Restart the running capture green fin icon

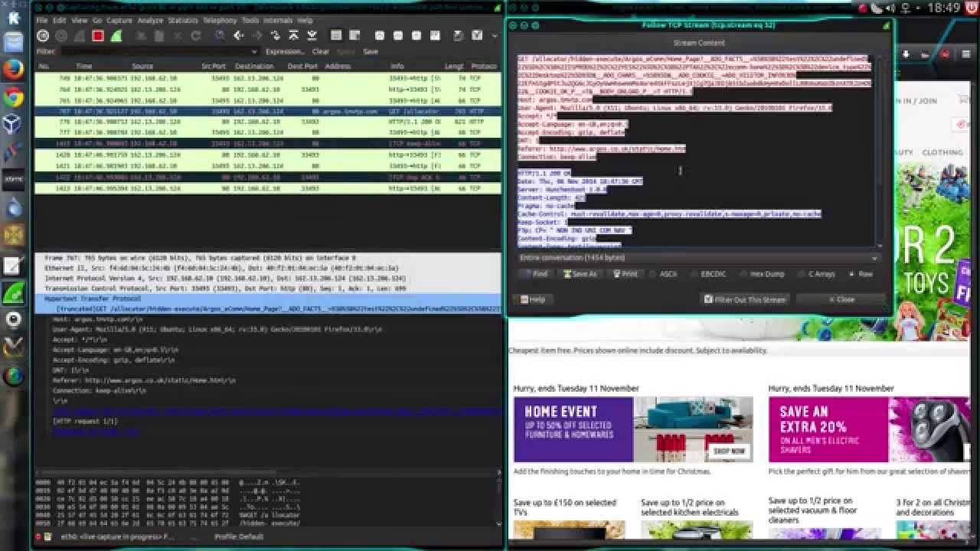(116, 36)
